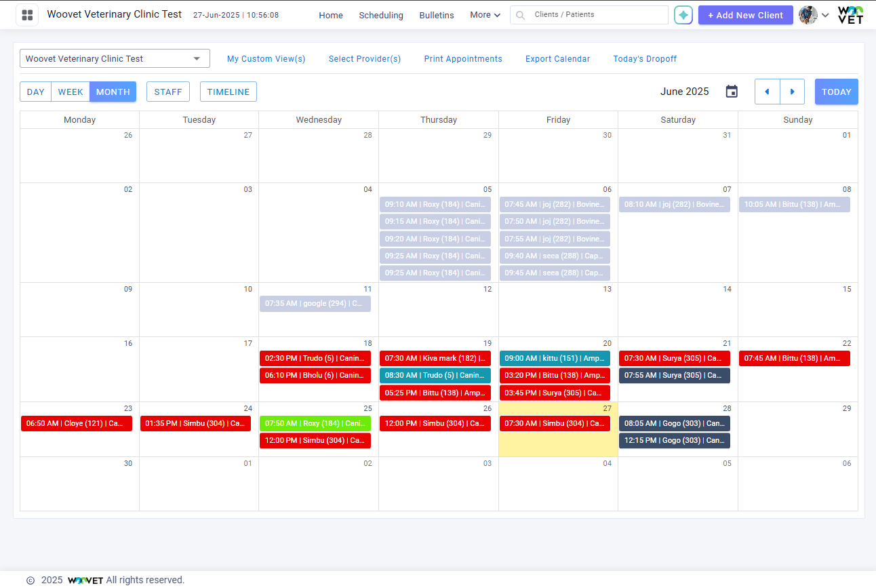Switch to WEEK view
Viewport: 876px width, 588px height.
pos(71,91)
